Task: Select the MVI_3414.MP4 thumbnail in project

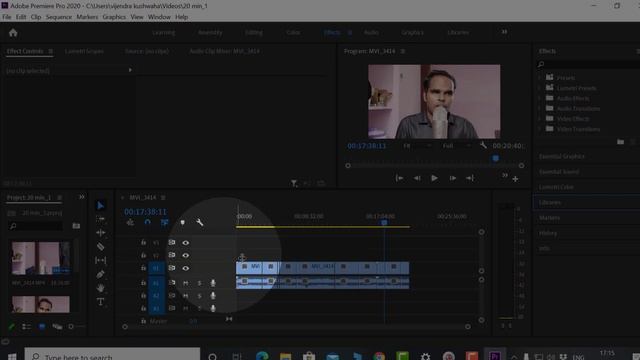Action: coord(40,258)
